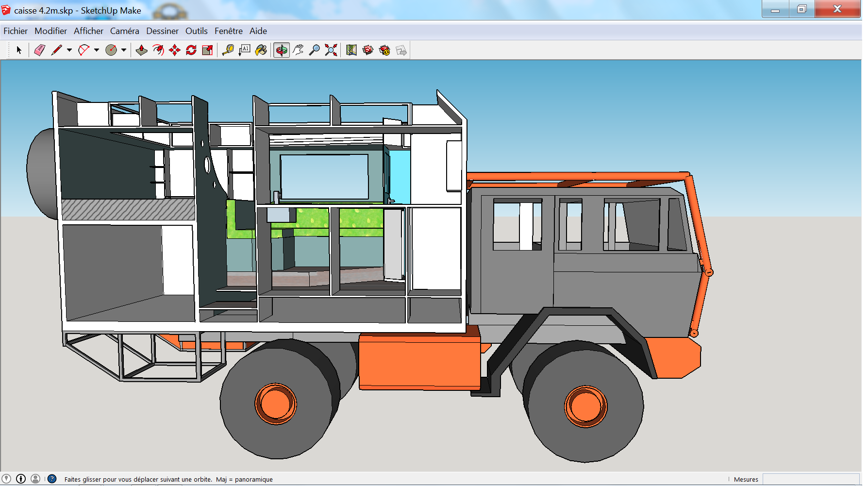
Task: Select the Rotate tool
Action: coord(191,50)
